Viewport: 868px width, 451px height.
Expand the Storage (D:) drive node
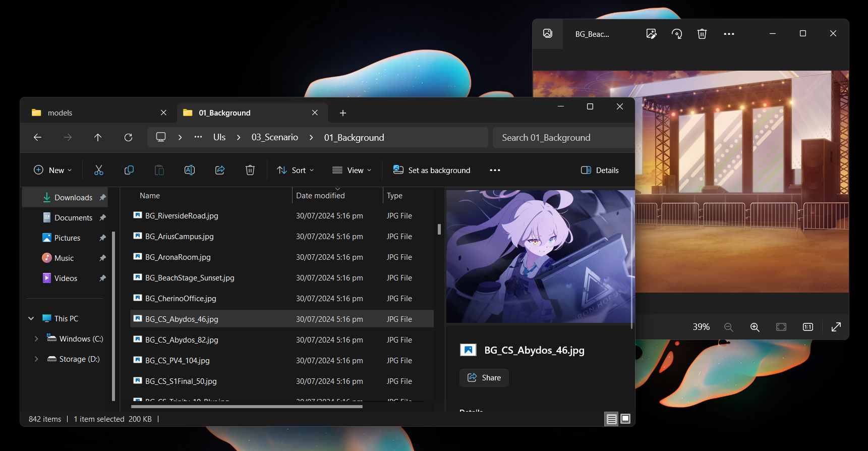pyautogui.click(x=36, y=359)
